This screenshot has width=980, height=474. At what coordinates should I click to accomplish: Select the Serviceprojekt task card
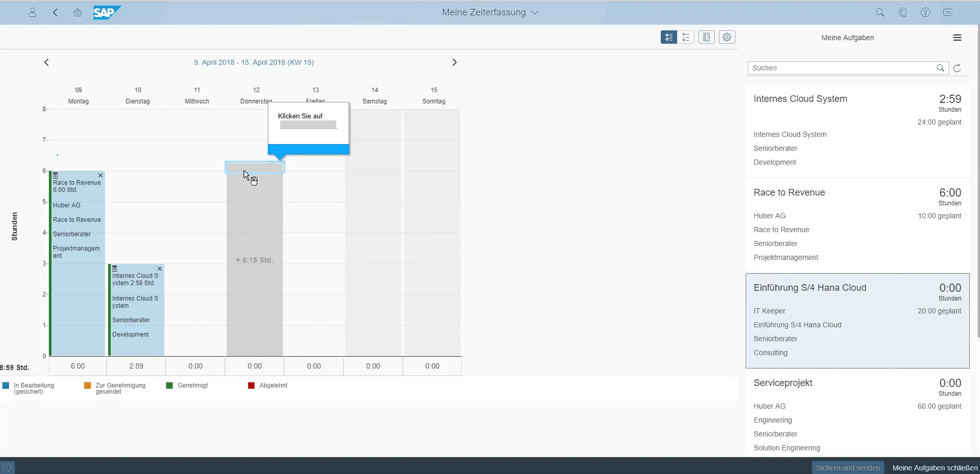[857, 413]
